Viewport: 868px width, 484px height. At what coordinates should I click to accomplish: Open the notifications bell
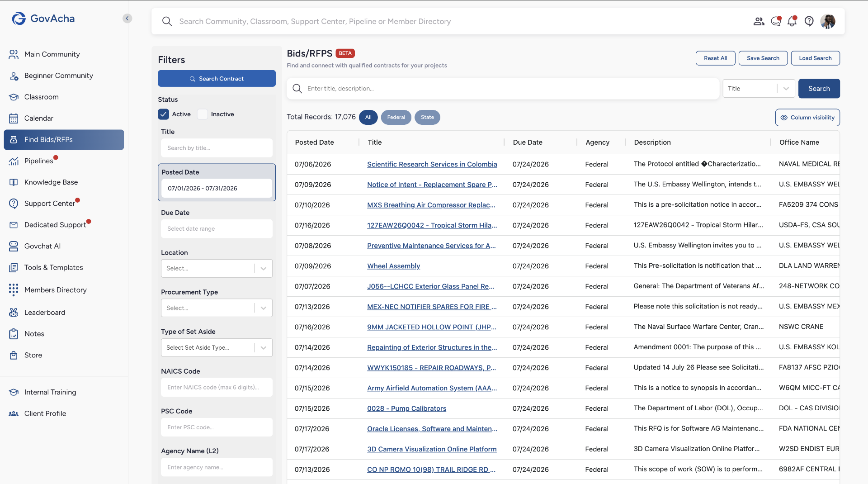pos(792,21)
